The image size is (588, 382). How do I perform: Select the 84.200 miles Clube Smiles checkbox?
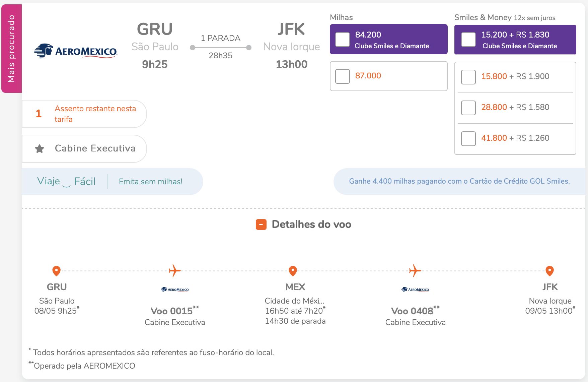pyautogui.click(x=343, y=40)
